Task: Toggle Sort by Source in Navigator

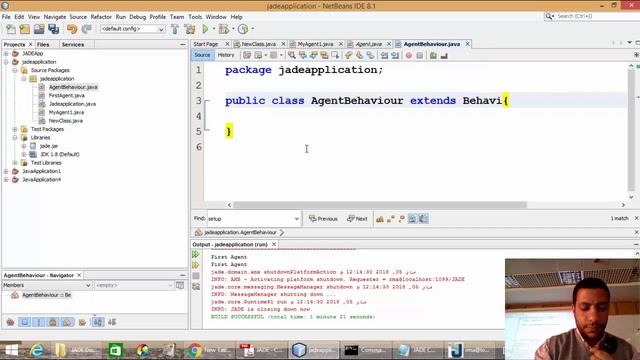Action: pos(112,322)
